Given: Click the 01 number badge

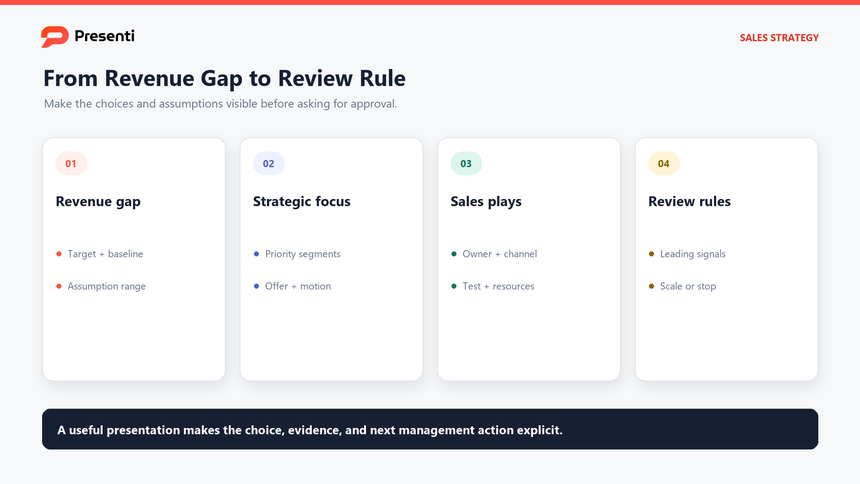Looking at the screenshot, I should (x=71, y=164).
